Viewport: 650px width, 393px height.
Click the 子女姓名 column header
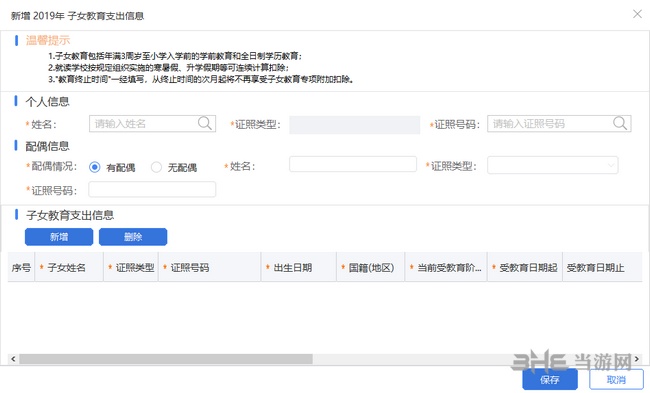pos(69,267)
